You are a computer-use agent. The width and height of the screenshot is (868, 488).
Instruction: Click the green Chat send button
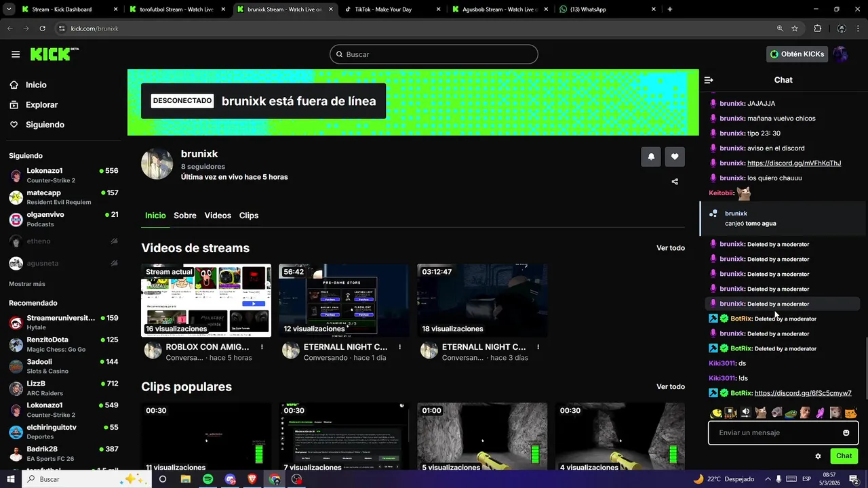pos(844,456)
